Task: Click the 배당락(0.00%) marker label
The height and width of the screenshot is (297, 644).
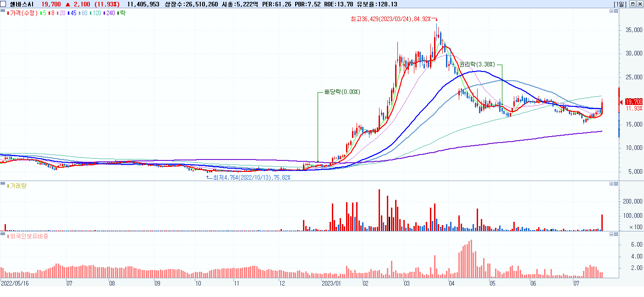Action: 342,92
